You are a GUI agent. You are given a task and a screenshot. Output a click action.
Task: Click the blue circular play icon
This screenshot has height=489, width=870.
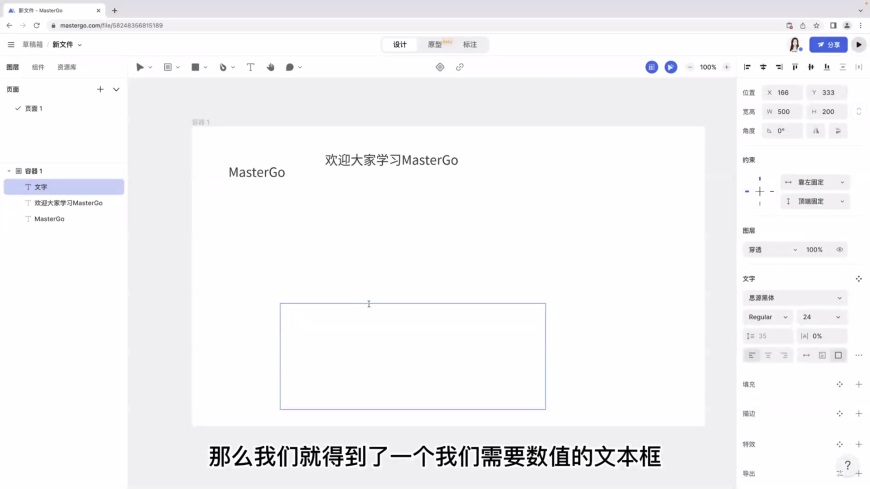(671, 67)
